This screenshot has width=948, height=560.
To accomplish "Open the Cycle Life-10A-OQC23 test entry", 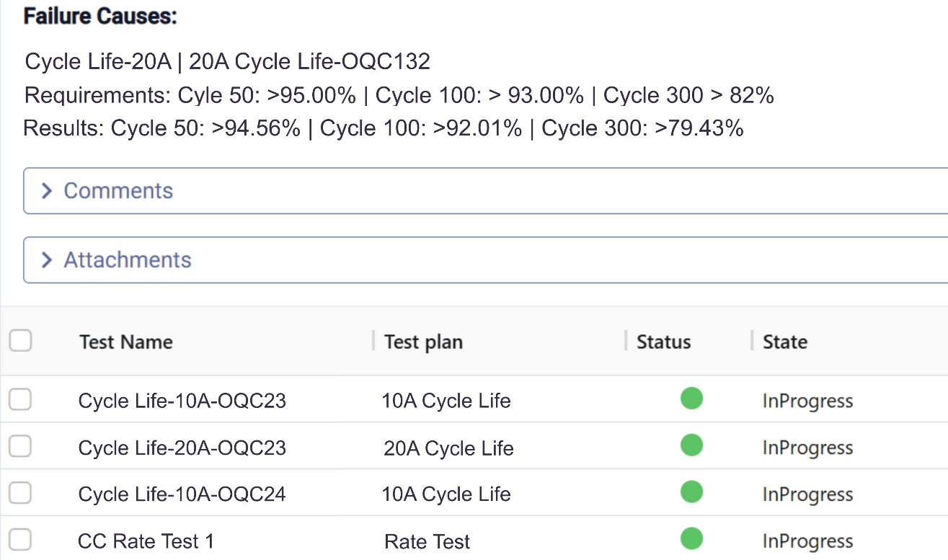I will pos(182,401).
